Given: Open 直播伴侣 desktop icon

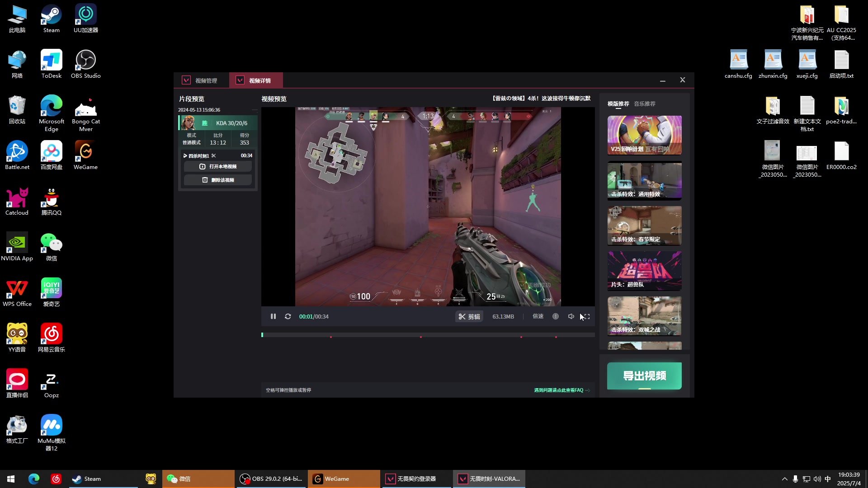Looking at the screenshot, I should [17, 384].
